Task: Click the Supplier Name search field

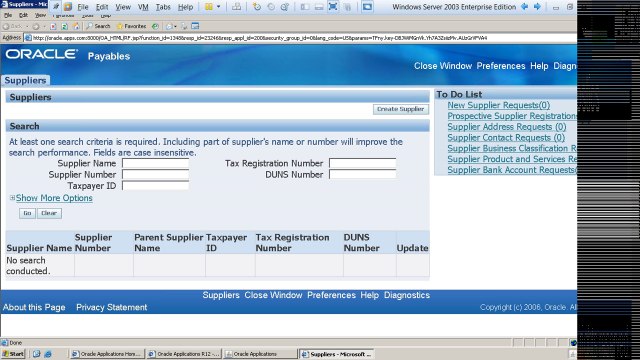Action: pyautogui.click(x=156, y=163)
